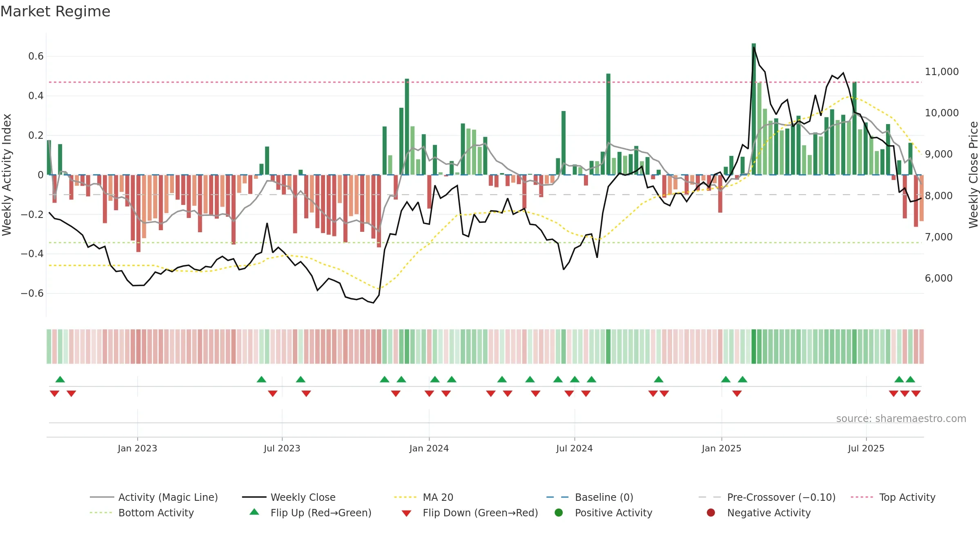
Task: Click the Flip Down (Green→Red) legend entry
Action: point(470,513)
